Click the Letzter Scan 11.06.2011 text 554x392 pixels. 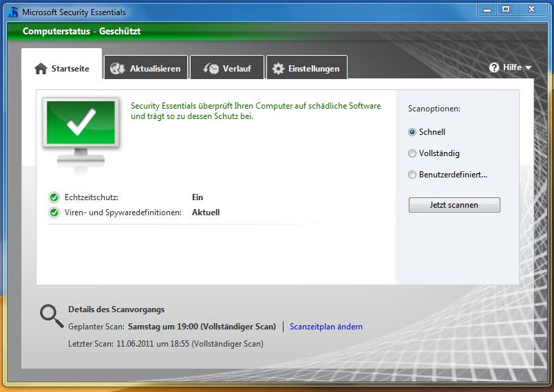click(166, 344)
